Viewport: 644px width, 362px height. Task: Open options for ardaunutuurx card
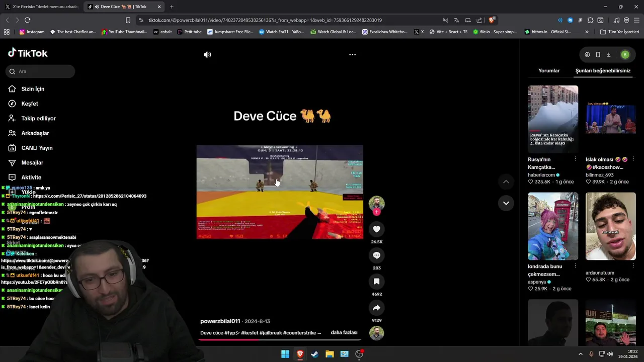(633, 266)
